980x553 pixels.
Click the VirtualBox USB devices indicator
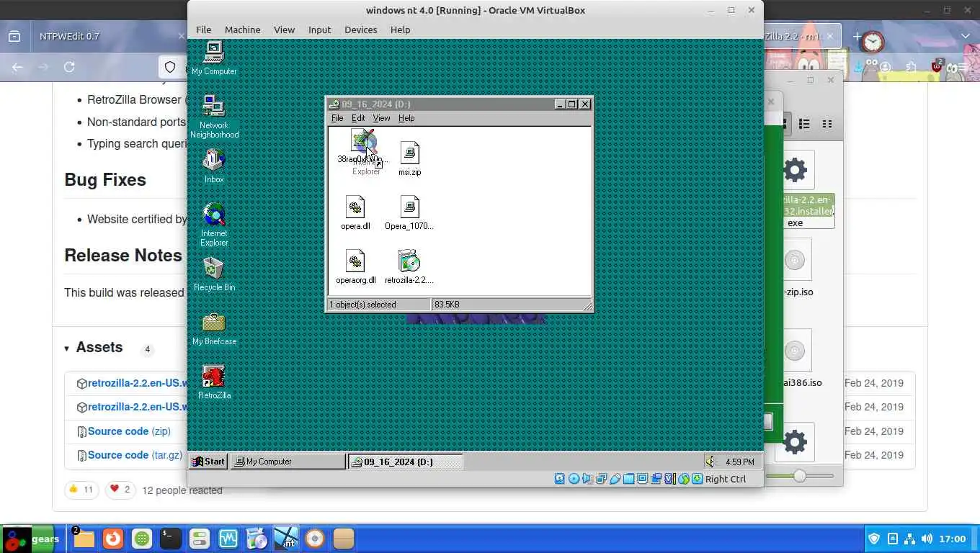pyautogui.click(x=615, y=479)
